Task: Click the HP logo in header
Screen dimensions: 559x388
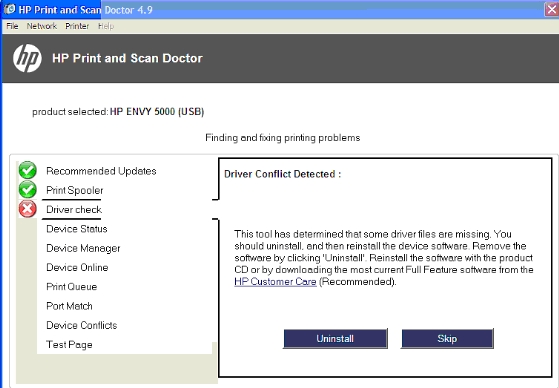Action: click(x=27, y=58)
